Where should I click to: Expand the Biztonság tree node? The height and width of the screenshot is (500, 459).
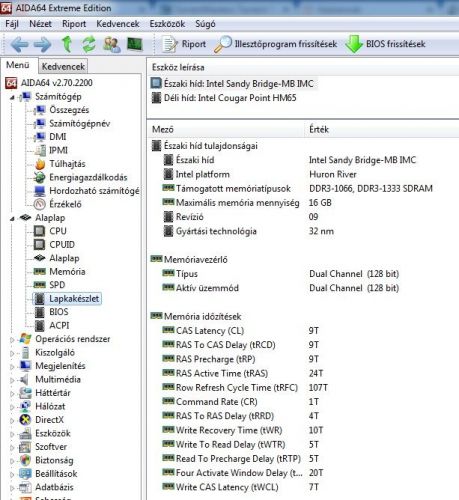coord(12,461)
